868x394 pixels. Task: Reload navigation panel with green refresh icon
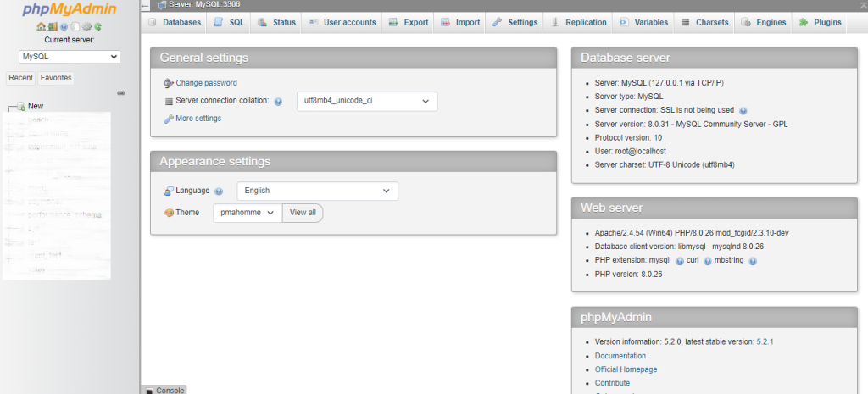(97, 27)
